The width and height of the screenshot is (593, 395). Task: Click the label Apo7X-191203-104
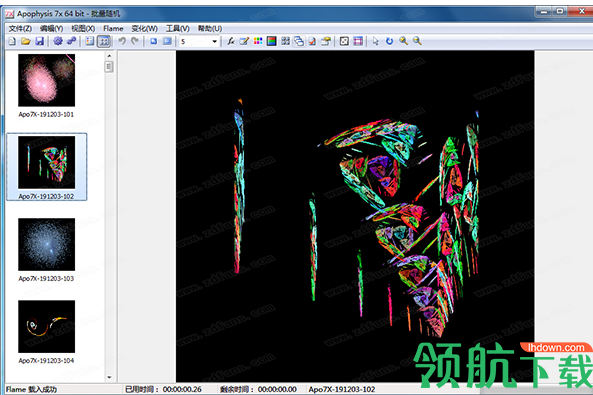[46, 361]
